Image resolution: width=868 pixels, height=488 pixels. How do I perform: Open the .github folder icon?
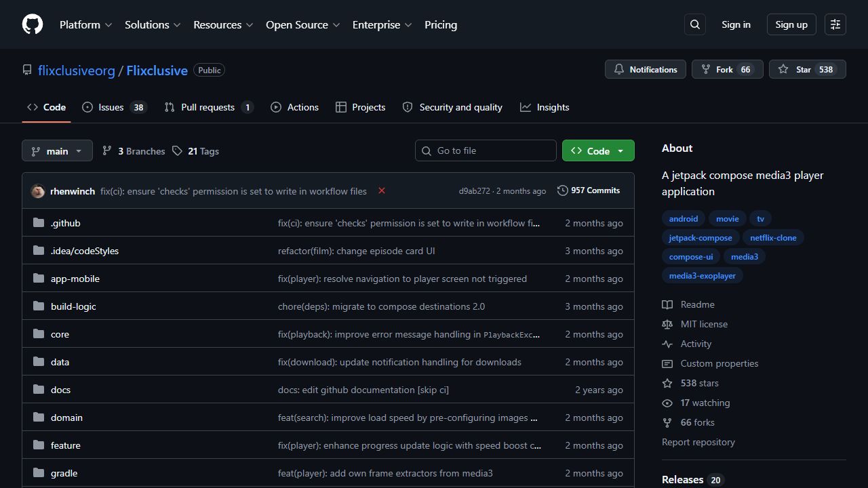point(39,223)
